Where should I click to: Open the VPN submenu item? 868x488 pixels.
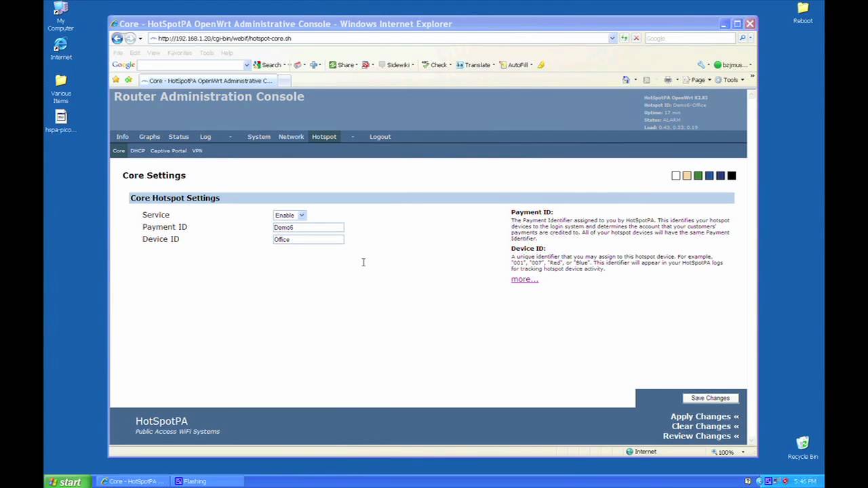point(197,150)
